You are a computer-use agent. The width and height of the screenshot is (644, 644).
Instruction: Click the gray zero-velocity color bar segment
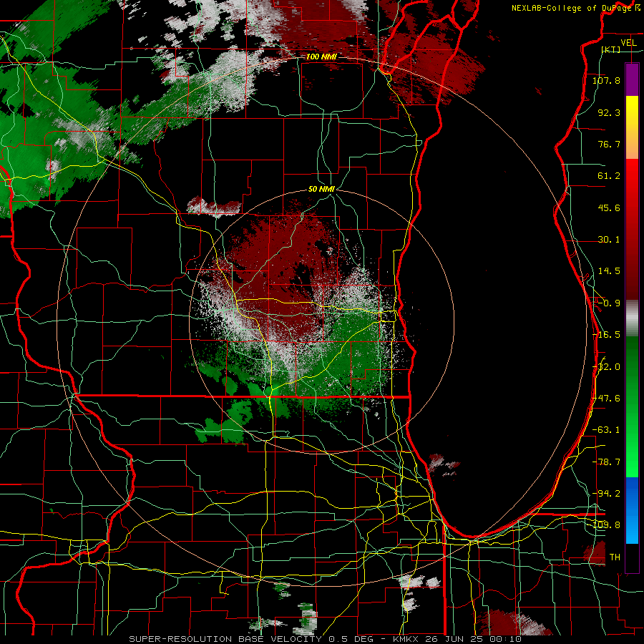tap(632, 318)
